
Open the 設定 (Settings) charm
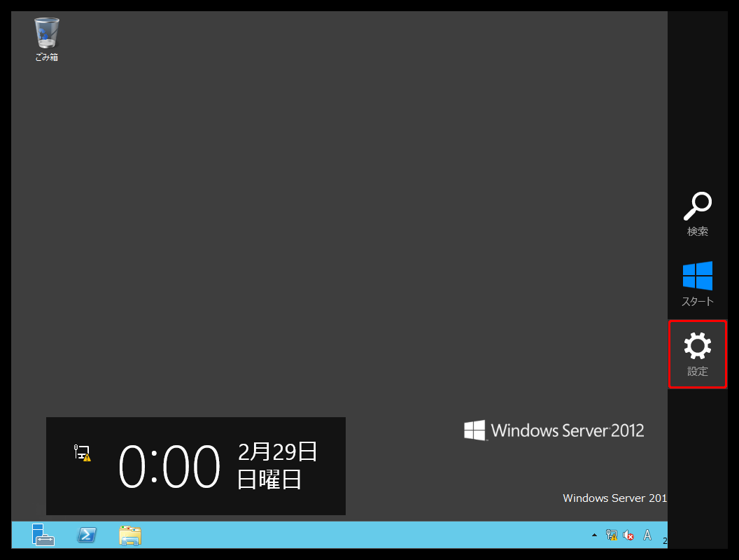[698, 354]
